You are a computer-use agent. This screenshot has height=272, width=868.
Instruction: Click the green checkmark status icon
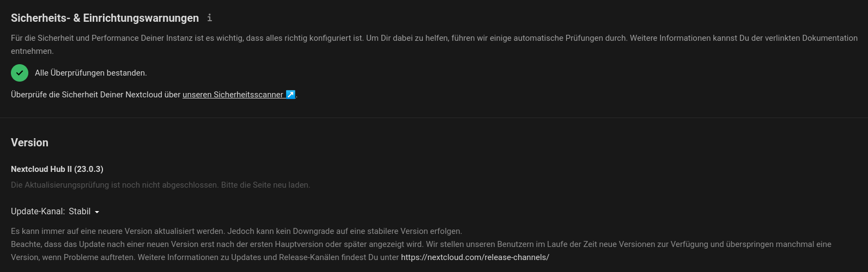click(20, 73)
